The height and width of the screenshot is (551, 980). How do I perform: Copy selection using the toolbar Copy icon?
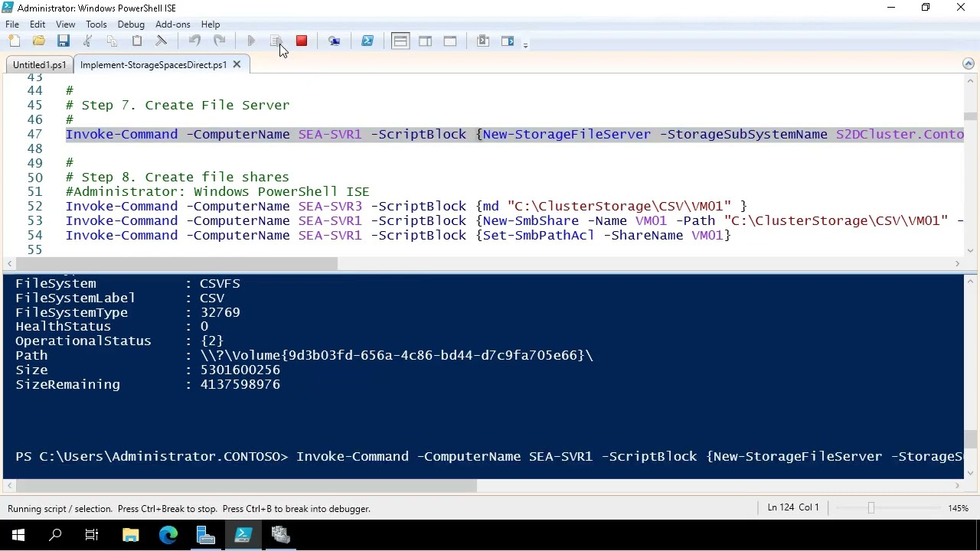pyautogui.click(x=113, y=41)
